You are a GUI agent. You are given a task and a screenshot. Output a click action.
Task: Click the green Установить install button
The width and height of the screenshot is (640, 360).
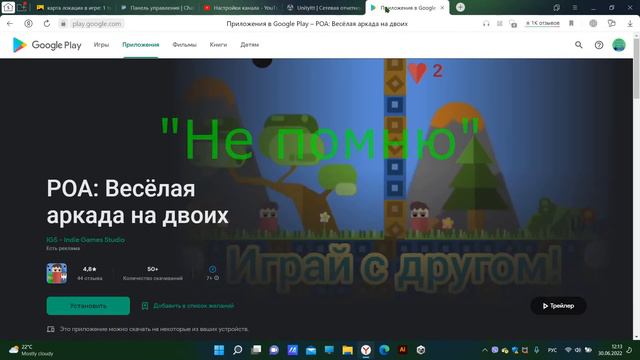[88, 306]
